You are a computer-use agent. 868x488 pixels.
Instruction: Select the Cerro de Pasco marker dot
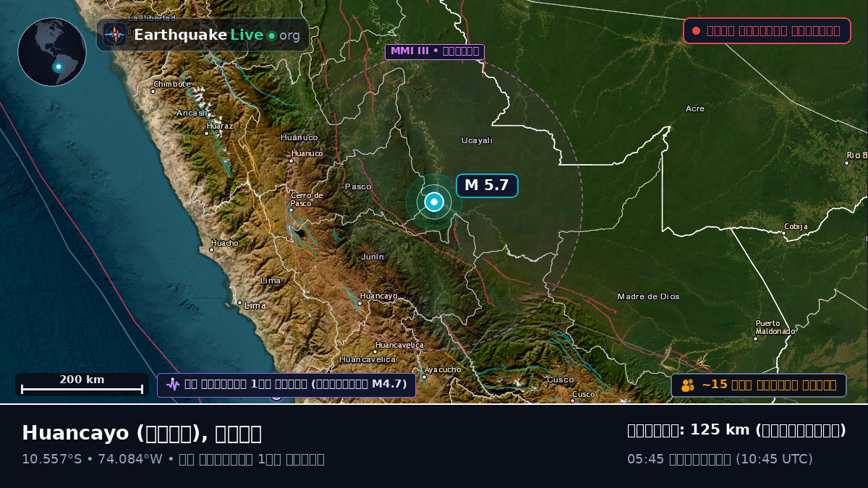pos(291,210)
